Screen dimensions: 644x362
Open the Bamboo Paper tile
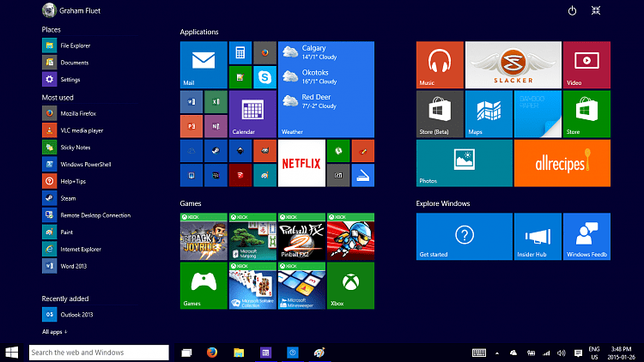[x=538, y=114]
